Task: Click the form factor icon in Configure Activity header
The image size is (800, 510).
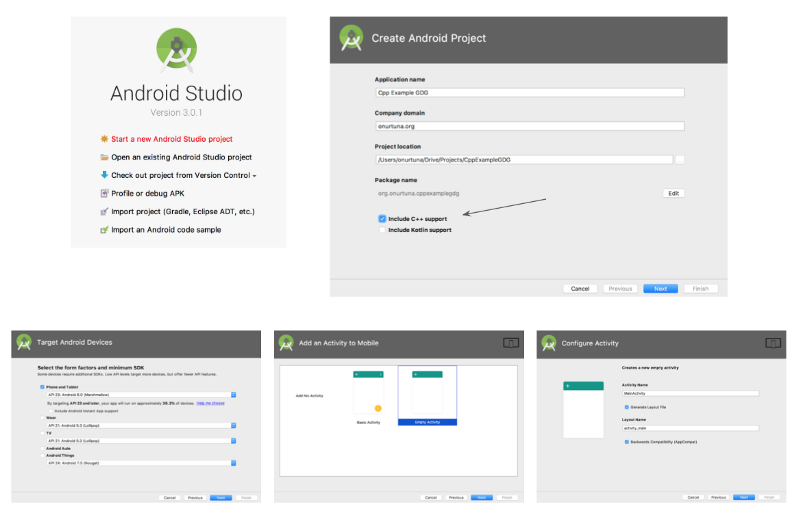Action: 773,343
